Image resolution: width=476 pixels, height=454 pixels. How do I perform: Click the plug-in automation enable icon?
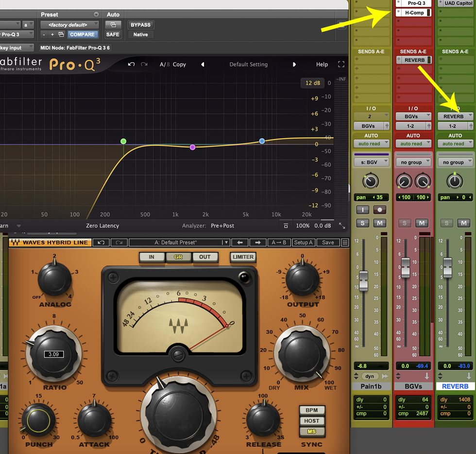point(113,25)
